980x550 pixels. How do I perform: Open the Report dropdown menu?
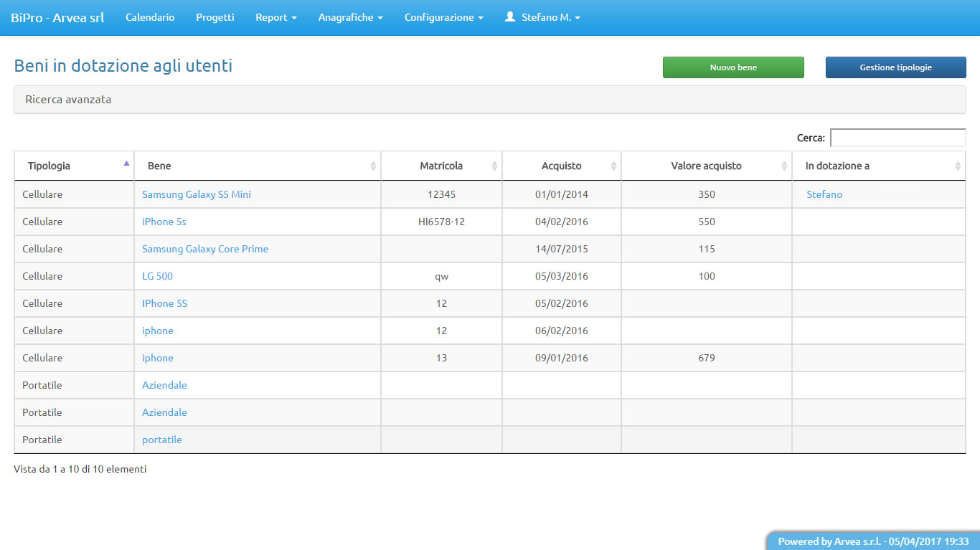click(x=275, y=17)
